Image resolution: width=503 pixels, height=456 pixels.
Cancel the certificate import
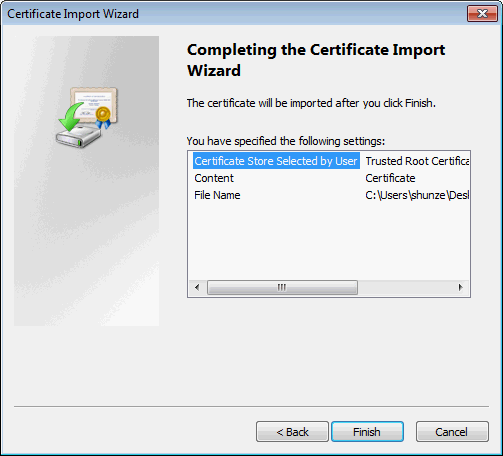tap(452, 432)
